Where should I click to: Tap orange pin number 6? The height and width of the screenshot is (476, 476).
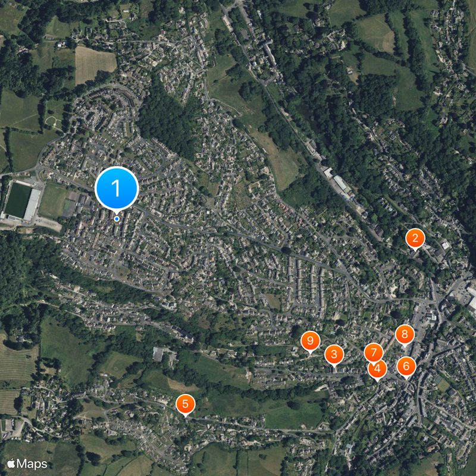(x=406, y=367)
